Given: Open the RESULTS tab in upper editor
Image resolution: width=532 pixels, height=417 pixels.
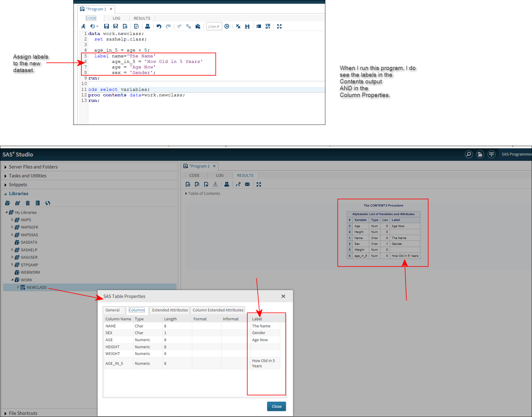Looking at the screenshot, I should (142, 18).
